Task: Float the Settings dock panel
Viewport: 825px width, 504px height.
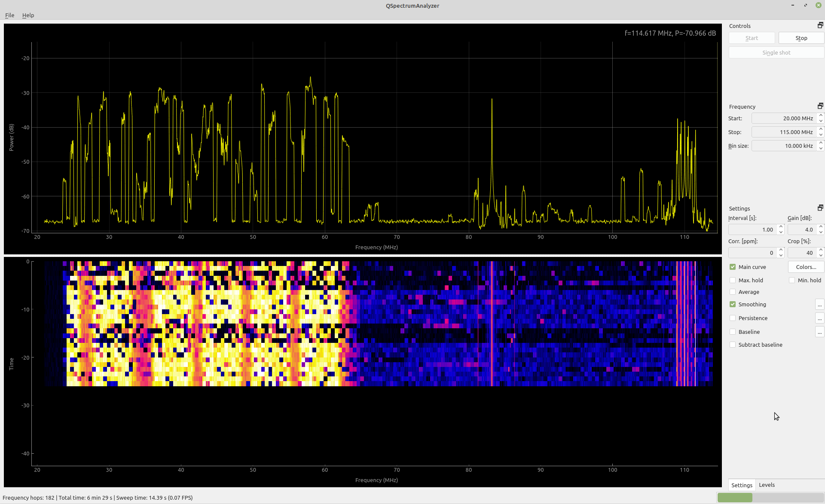Action: (x=820, y=208)
